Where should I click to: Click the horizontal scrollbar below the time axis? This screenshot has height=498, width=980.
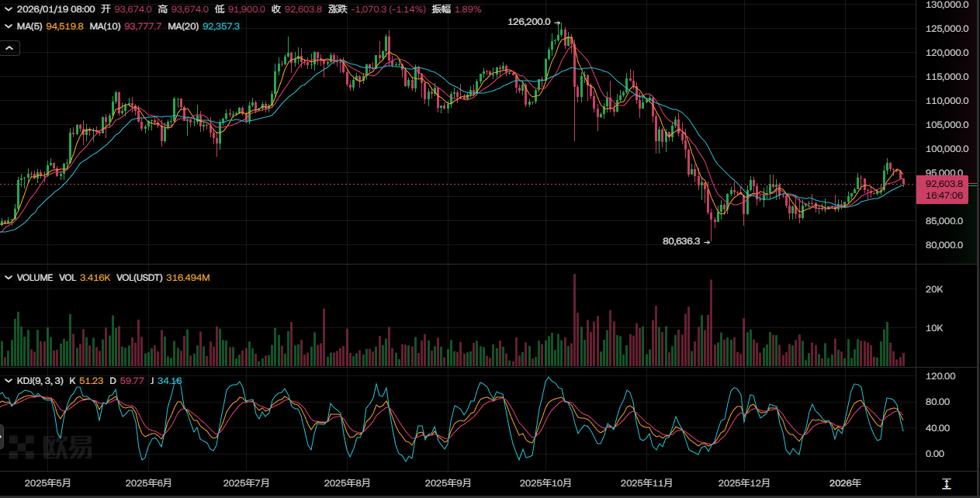pos(458,495)
